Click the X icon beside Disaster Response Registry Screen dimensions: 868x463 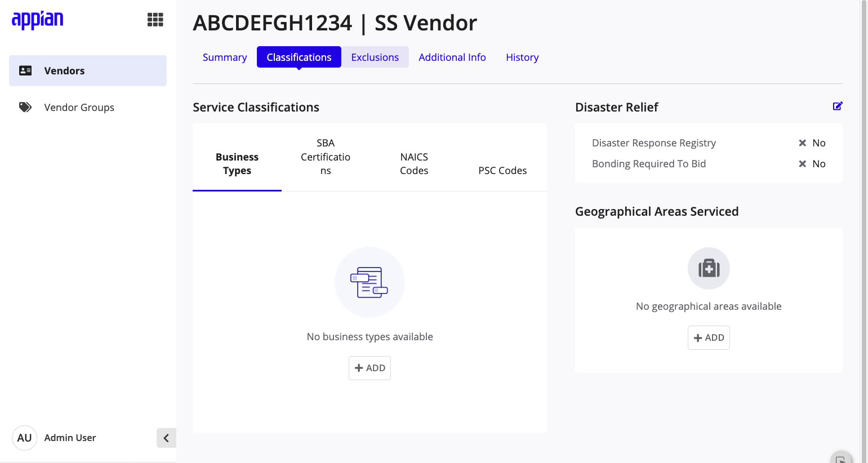(803, 143)
